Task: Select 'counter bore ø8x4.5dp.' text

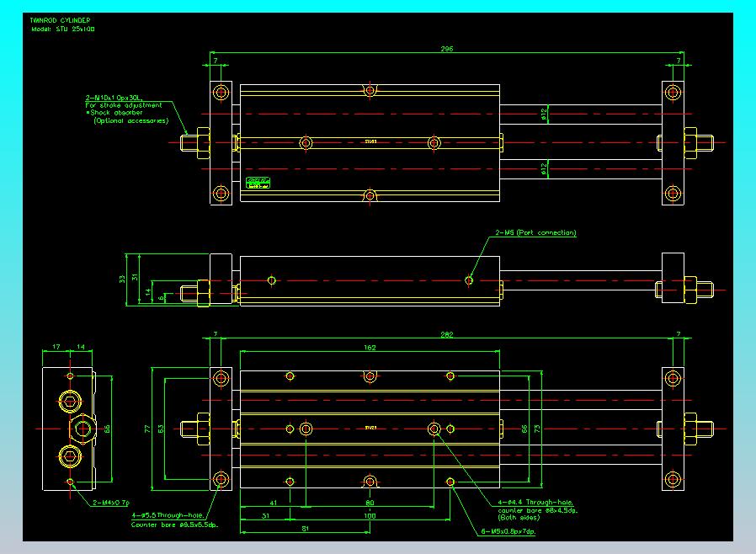Action: (538, 510)
